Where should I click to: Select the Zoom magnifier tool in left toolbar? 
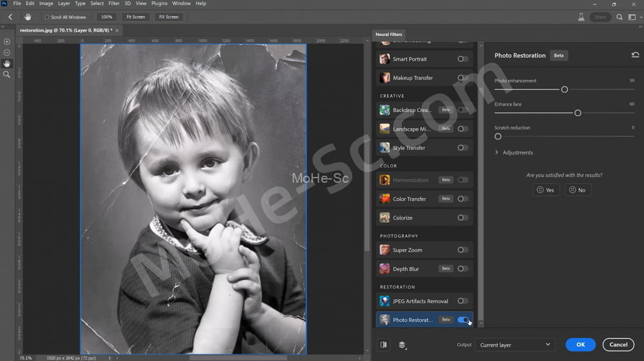pyautogui.click(x=6, y=75)
